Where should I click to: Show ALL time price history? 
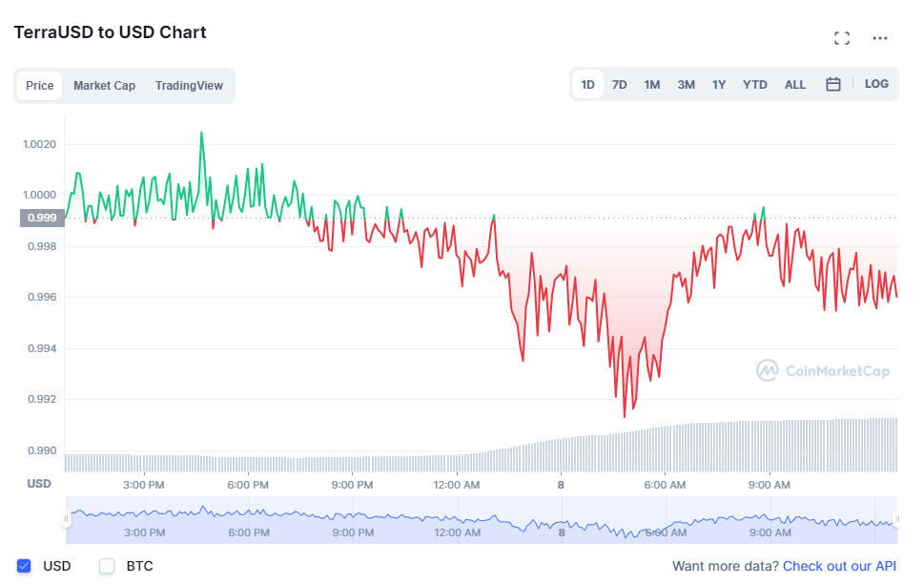point(795,84)
